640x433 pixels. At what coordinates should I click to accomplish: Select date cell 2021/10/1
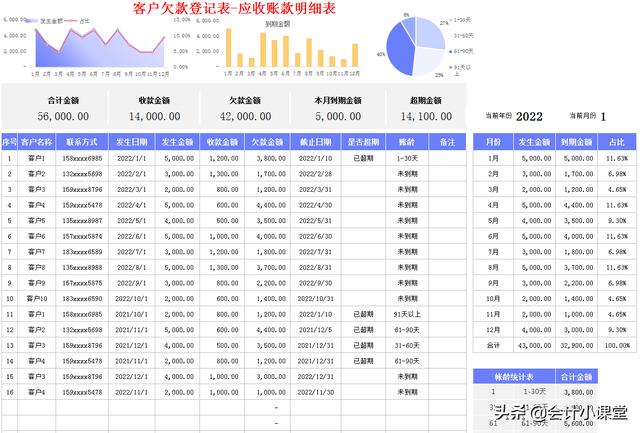click(x=132, y=314)
